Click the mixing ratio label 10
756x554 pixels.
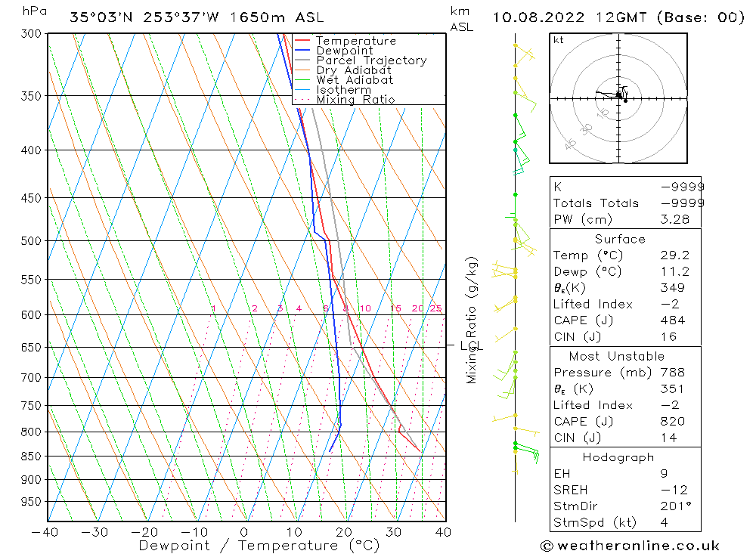[x=365, y=308]
